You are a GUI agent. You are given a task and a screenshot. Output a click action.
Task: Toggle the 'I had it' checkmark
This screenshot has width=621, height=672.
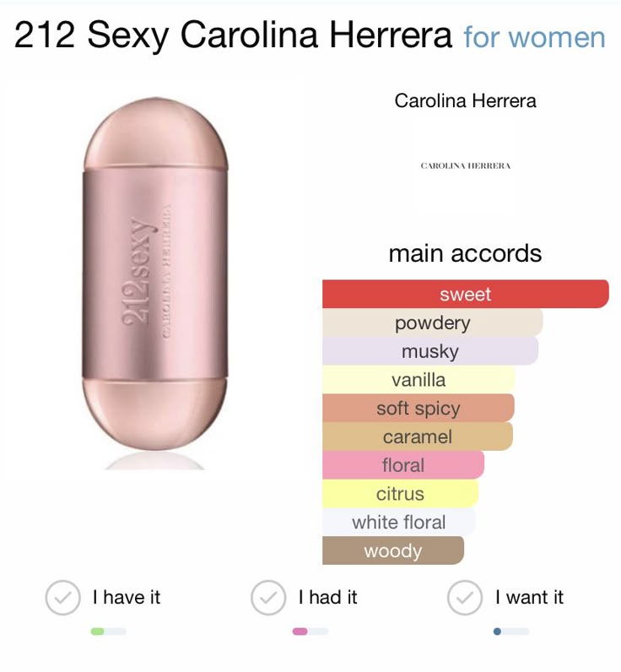[268, 597]
